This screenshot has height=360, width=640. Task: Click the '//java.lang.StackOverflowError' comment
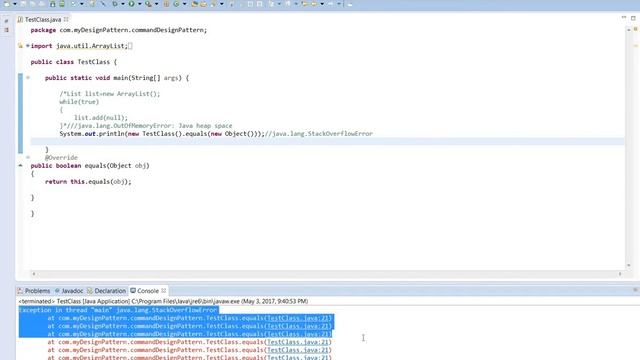pyautogui.click(x=319, y=134)
